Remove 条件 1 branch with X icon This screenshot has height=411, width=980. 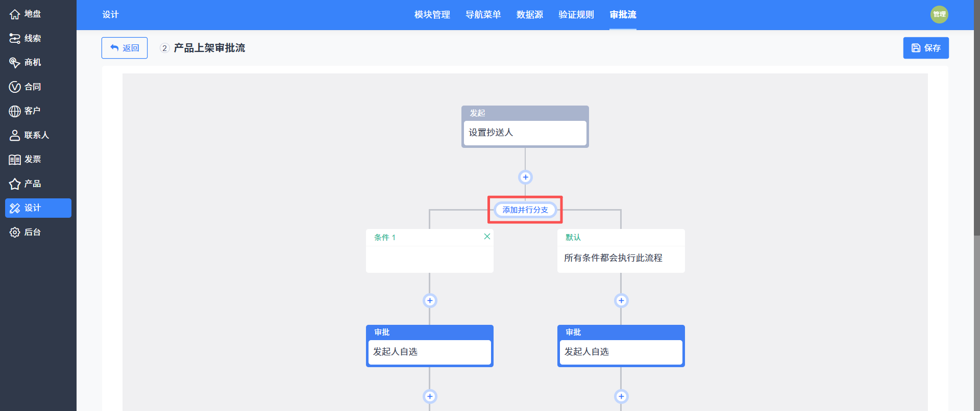[487, 236]
